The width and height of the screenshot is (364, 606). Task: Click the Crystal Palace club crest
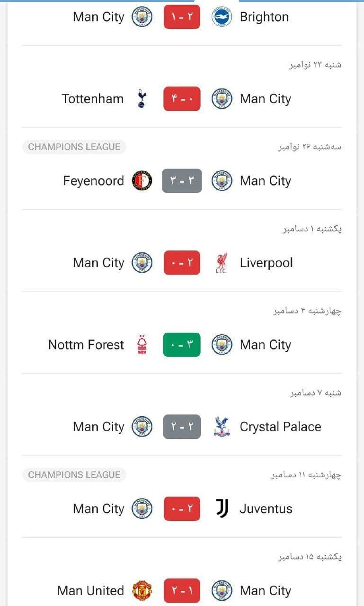point(222,427)
